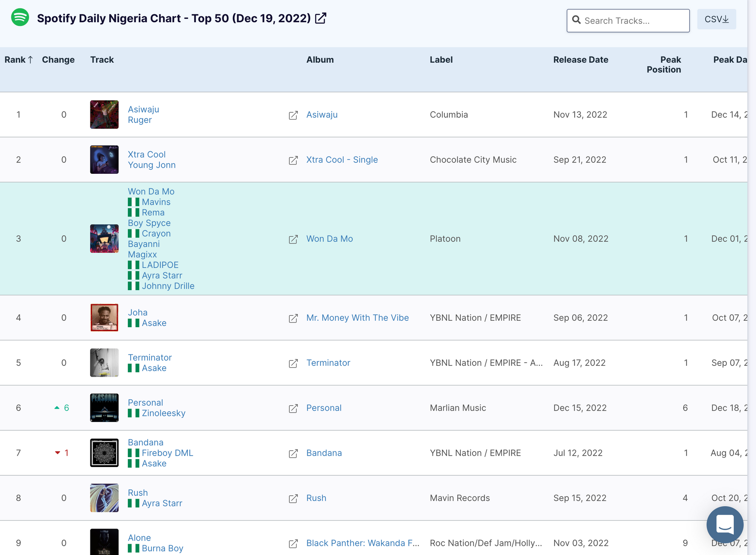Viewport: 756px width, 555px height.
Task: Click the green up 6 change indicator
Action: (62, 408)
